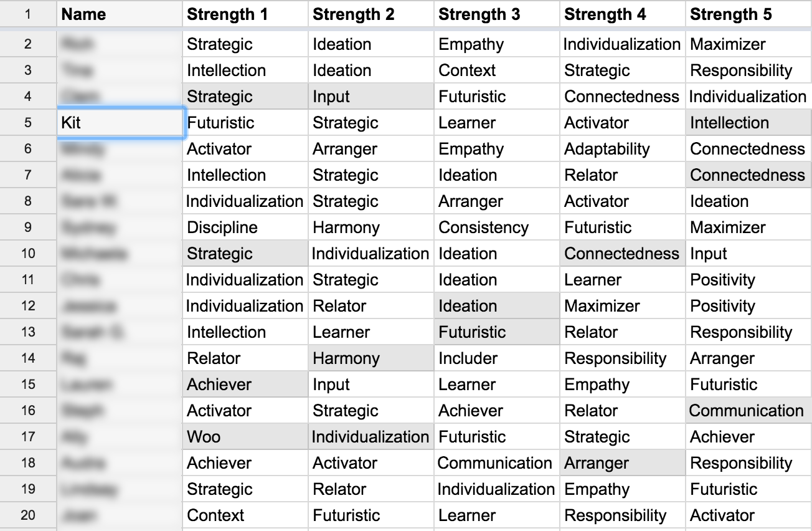Screen dimensions: 812x531
Task: Click the Context cell in row 20
Action: click(246, 515)
